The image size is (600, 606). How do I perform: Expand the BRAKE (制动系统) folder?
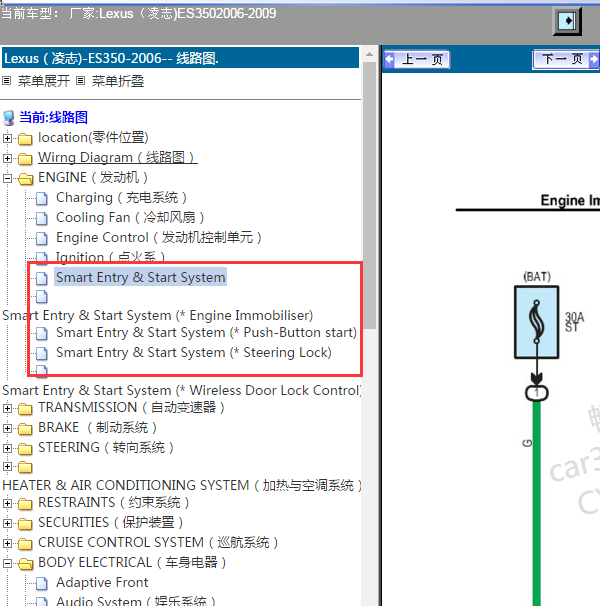(7, 428)
